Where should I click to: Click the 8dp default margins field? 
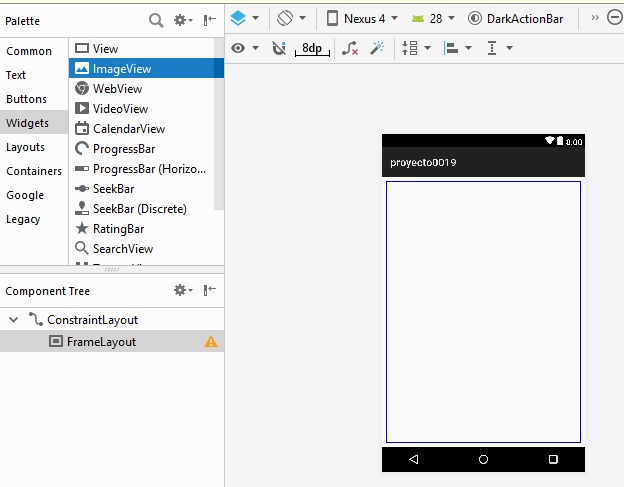point(312,48)
